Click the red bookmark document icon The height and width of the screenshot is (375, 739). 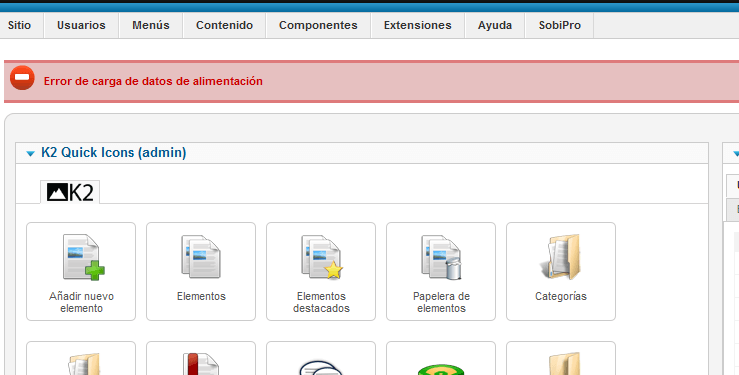pos(201,364)
